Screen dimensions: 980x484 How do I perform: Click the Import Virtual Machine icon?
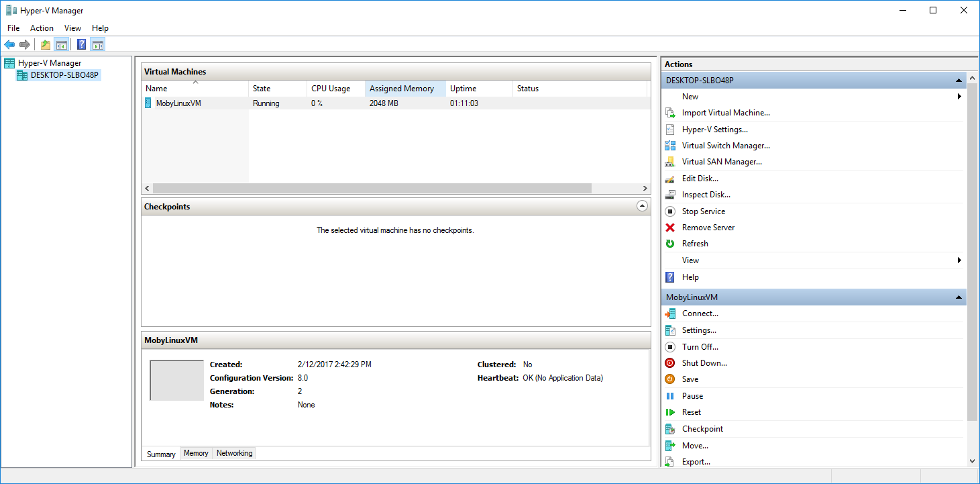coord(669,113)
